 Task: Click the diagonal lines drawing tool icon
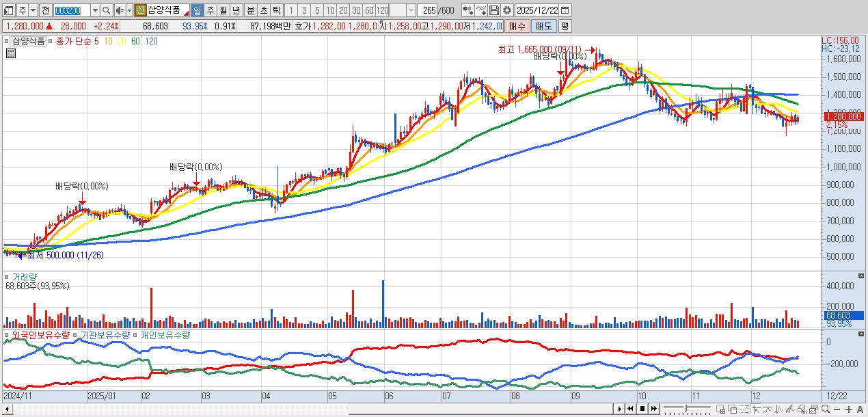point(791,409)
